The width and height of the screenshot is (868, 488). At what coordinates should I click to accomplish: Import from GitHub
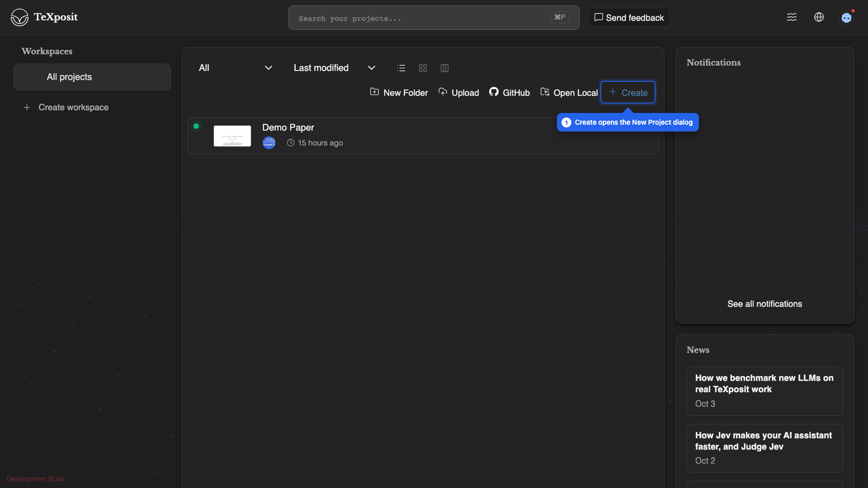tap(509, 93)
